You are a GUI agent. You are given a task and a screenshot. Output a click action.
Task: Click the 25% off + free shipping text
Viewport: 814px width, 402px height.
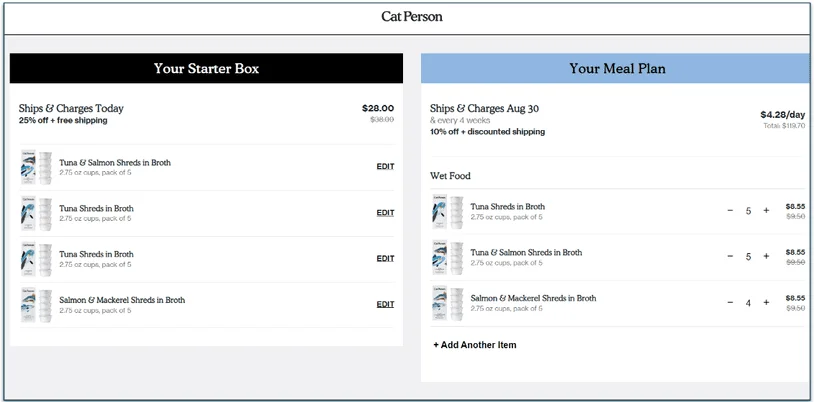pos(63,120)
